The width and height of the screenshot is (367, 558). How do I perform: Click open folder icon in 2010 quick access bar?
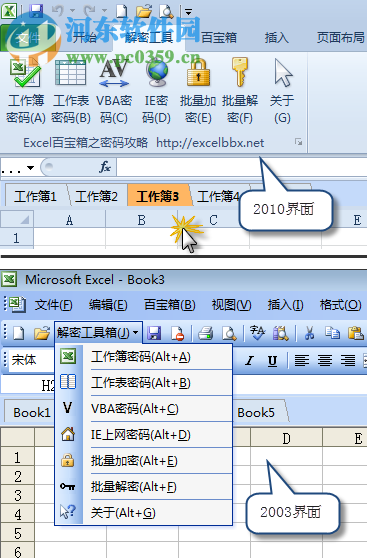(144, 11)
